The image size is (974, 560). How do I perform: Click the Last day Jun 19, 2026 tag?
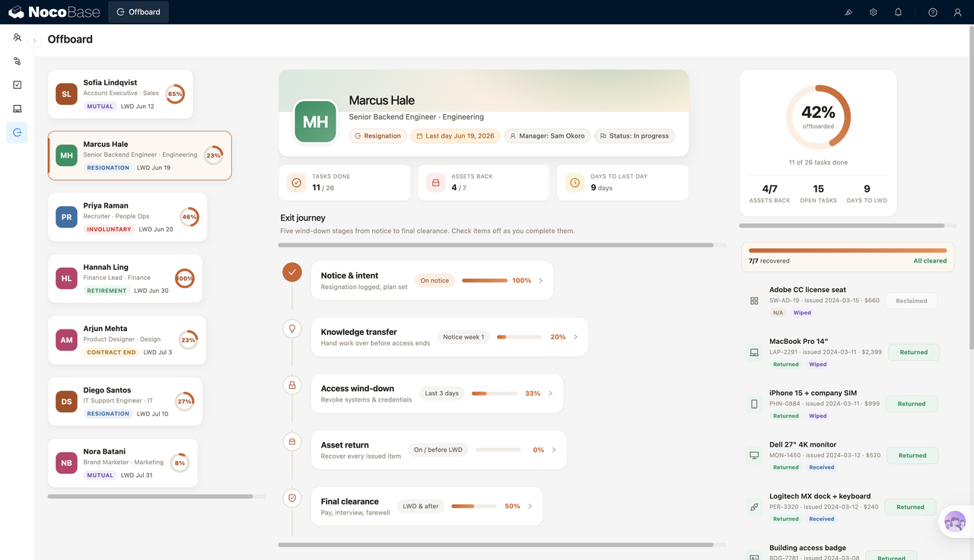click(x=455, y=136)
